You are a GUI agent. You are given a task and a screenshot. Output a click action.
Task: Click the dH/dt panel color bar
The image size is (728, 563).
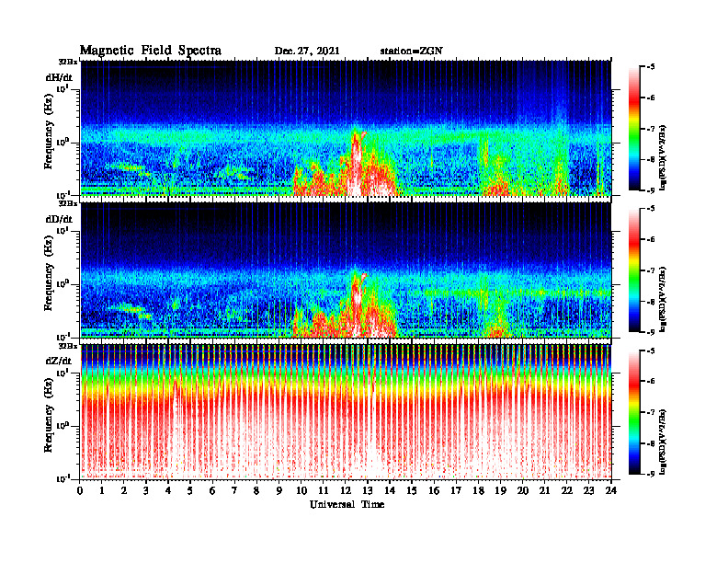[633, 129]
